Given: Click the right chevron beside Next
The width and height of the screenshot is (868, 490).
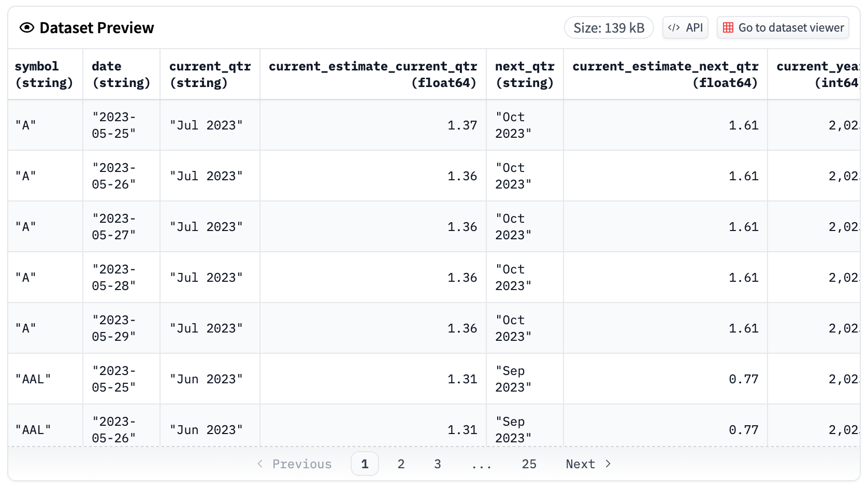Looking at the screenshot, I should [607, 464].
